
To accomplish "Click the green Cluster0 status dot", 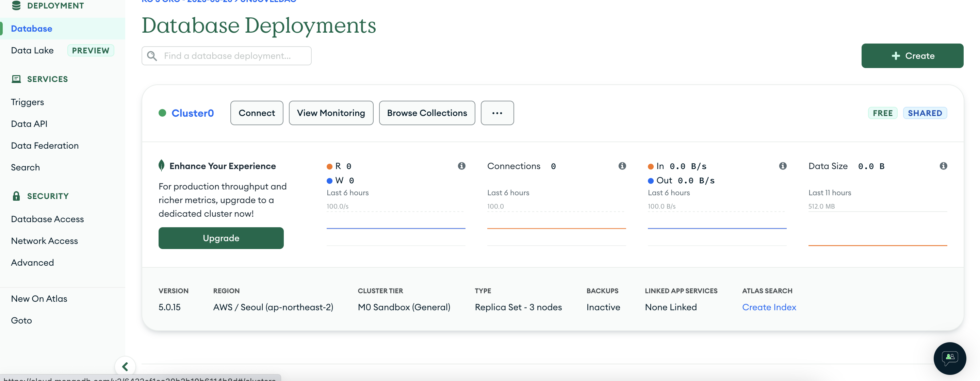I will (162, 113).
